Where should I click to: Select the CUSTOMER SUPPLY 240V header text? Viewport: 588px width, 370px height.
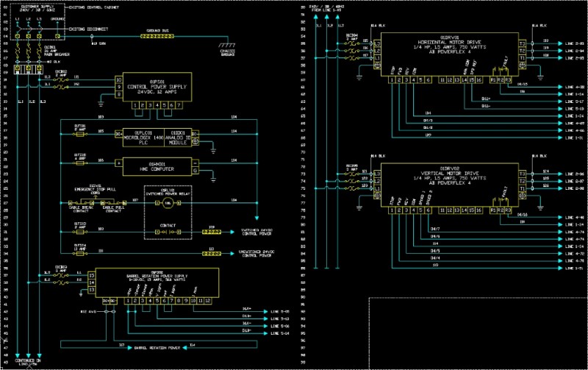pos(37,8)
